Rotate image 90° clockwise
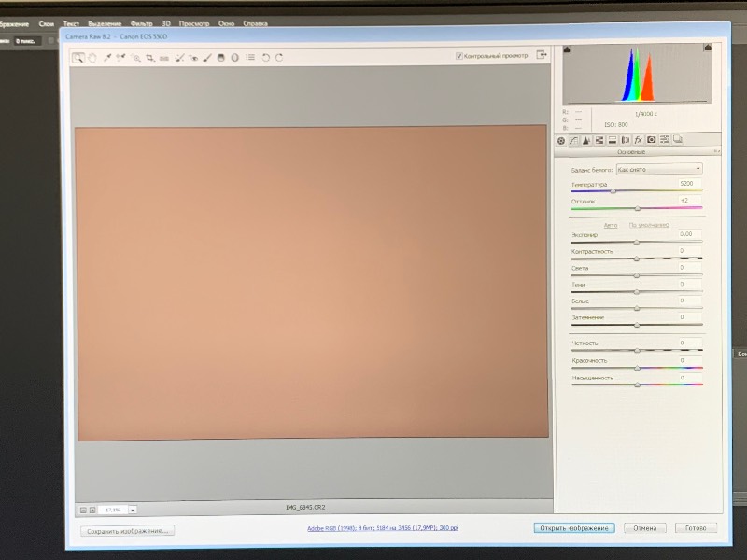 click(279, 58)
